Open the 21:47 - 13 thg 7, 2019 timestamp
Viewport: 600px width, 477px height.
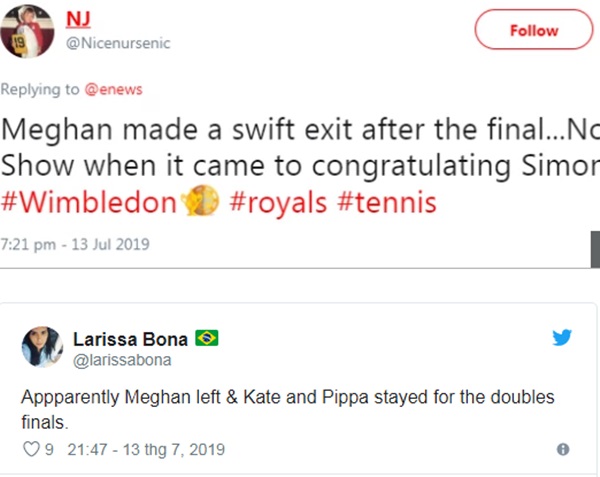coord(146,450)
